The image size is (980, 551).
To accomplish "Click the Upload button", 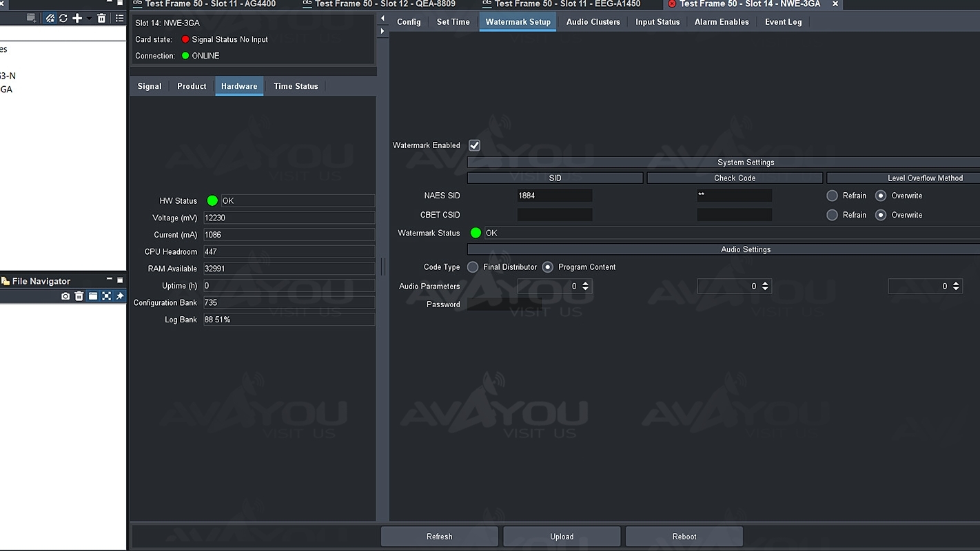I will [562, 537].
